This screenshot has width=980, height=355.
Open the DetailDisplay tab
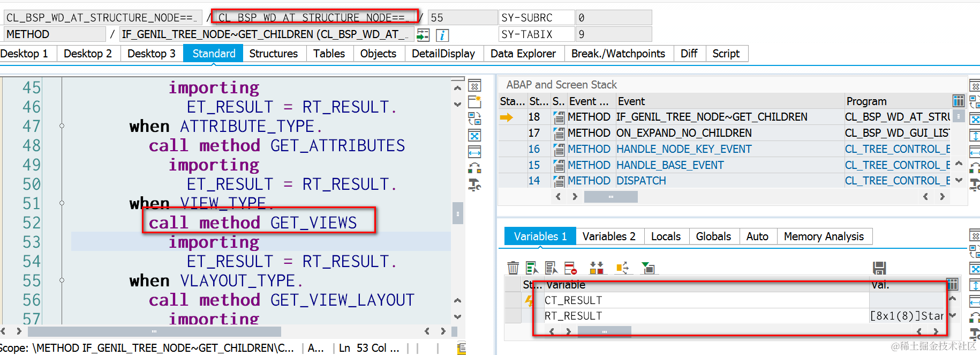pyautogui.click(x=443, y=54)
